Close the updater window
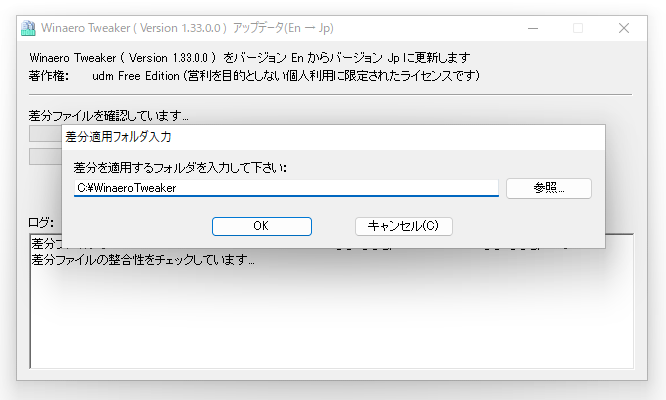Screen dimensions: 666x400 click(x=624, y=28)
